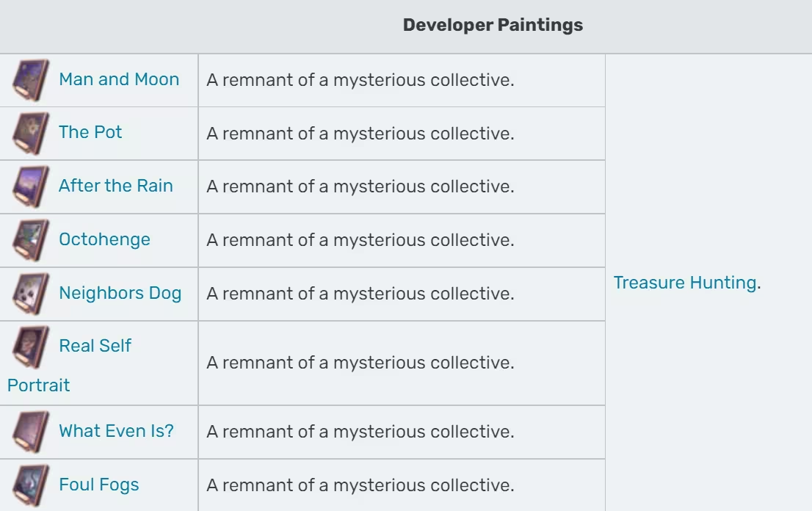Follow the After the Rain link
Screen dimensions: 812x511
(x=115, y=185)
